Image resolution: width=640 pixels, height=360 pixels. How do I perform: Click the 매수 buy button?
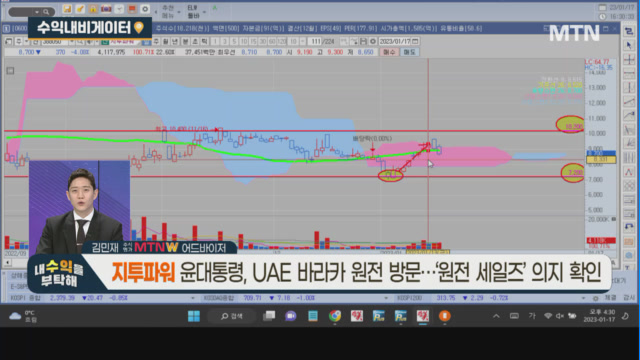click(389, 52)
